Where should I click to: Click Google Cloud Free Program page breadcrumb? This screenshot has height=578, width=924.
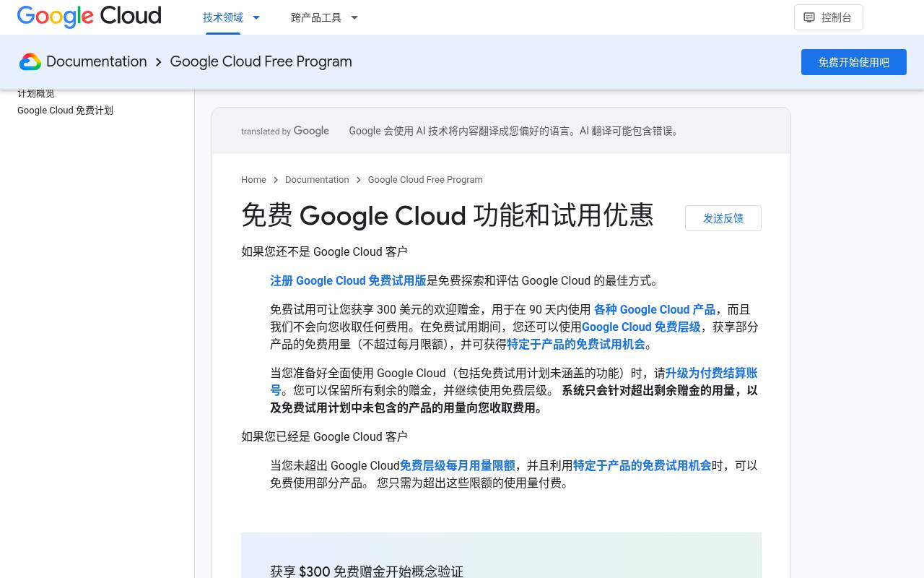(x=425, y=179)
